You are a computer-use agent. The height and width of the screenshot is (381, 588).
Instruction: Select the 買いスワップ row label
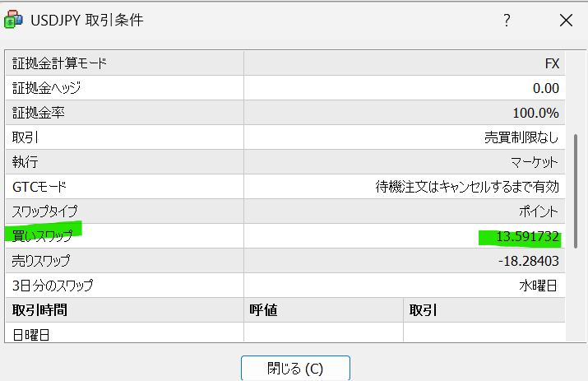tap(42, 236)
